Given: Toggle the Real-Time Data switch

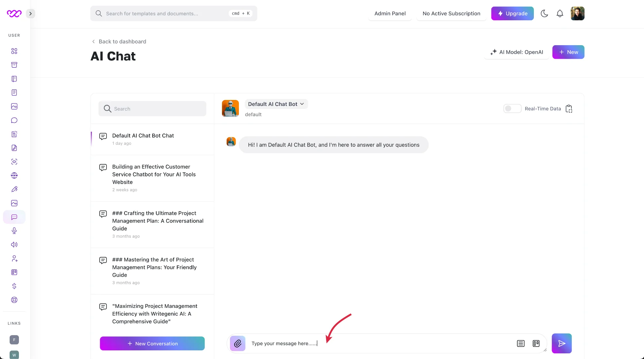Looking at the screenshot, I should pos(512,109).
